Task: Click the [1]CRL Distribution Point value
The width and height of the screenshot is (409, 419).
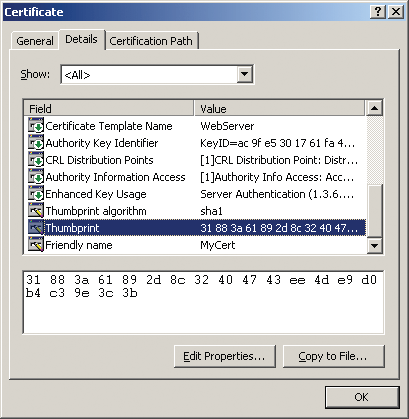Action: pos(279,160)
